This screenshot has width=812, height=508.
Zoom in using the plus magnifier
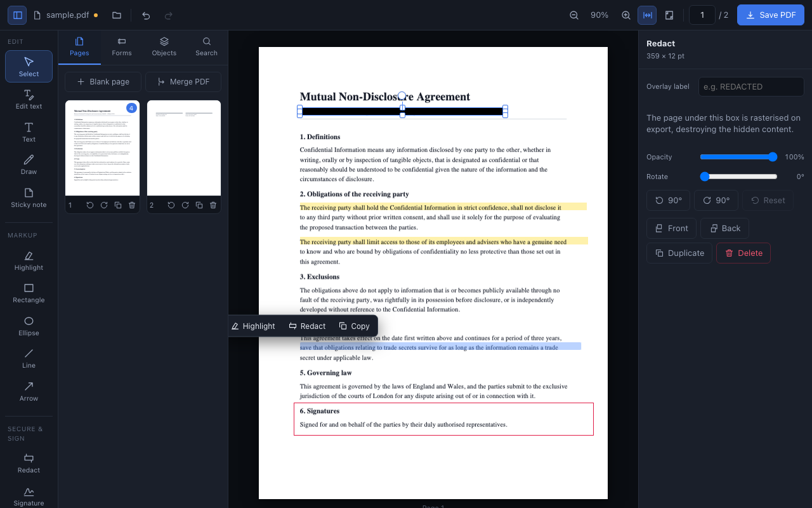point(626,15)
